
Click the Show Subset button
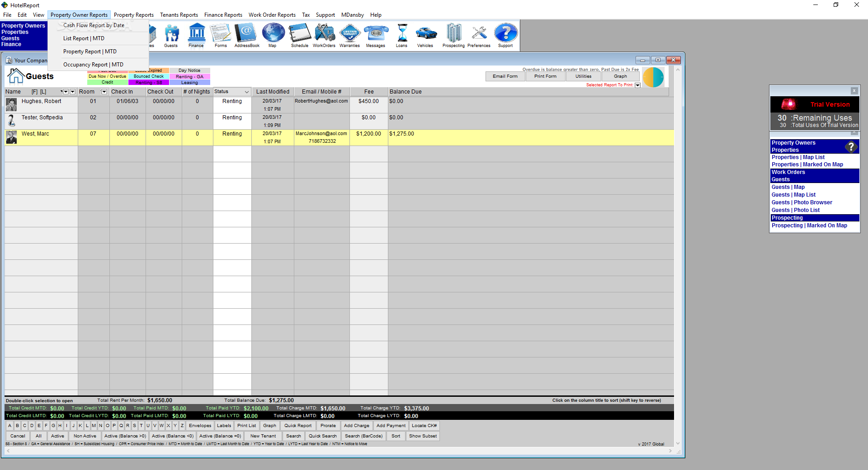423,436
